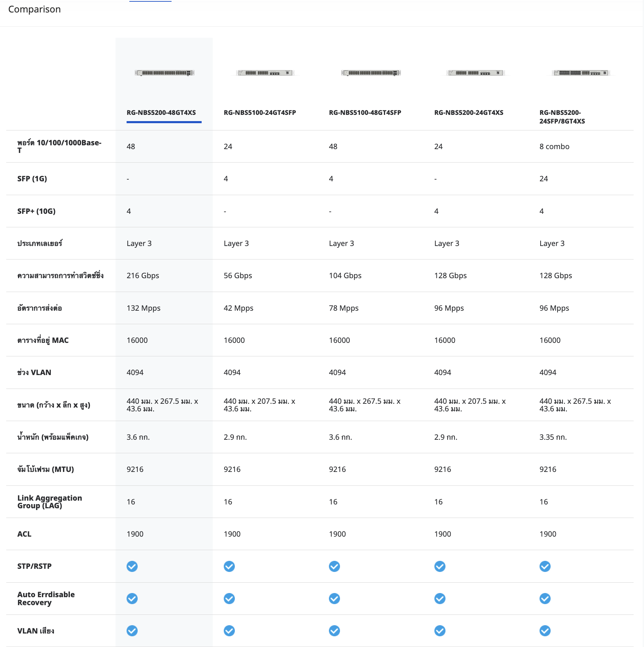Click STP/RSTP checkmark for RG-NBS5200-48GT4XS
This screenshot has width=644, height=647.
coord(132,566)
